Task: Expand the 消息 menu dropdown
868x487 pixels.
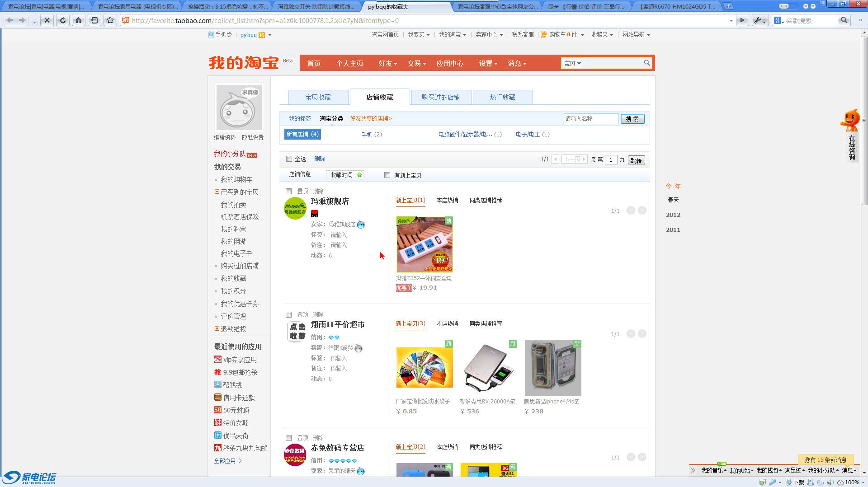Action: (x=517, y=63)
